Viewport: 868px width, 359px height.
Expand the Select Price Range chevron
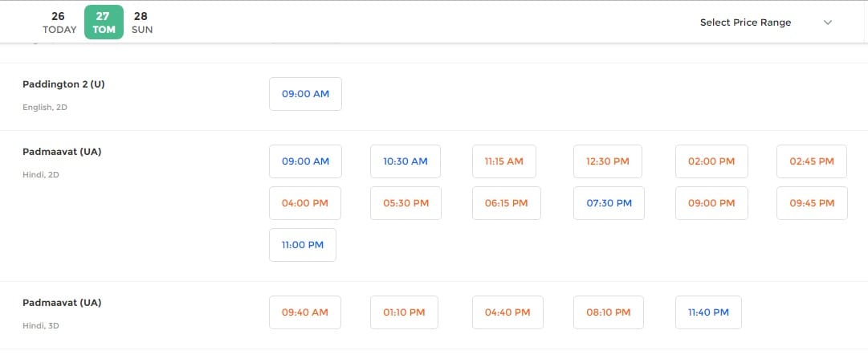[x=828, y=22]
